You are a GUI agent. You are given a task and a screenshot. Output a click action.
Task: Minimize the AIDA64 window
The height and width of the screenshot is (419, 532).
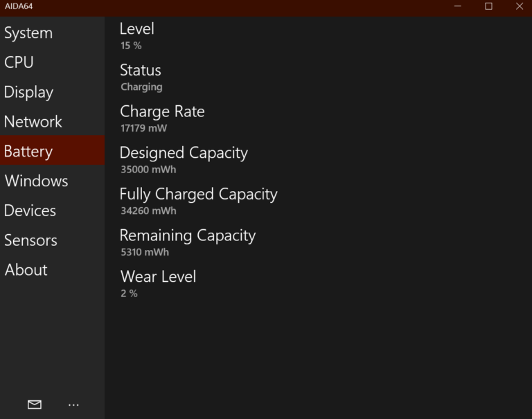click(458, 6)
